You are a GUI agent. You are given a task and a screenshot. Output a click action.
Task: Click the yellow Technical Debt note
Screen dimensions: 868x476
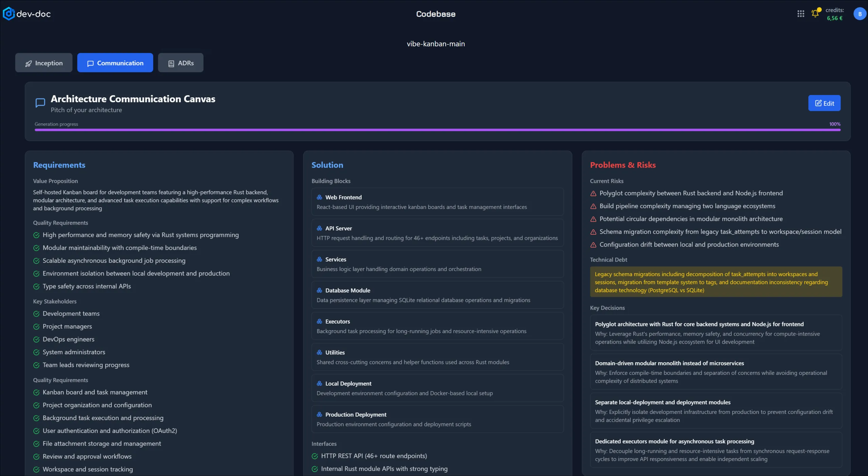(x=716, y=282)
